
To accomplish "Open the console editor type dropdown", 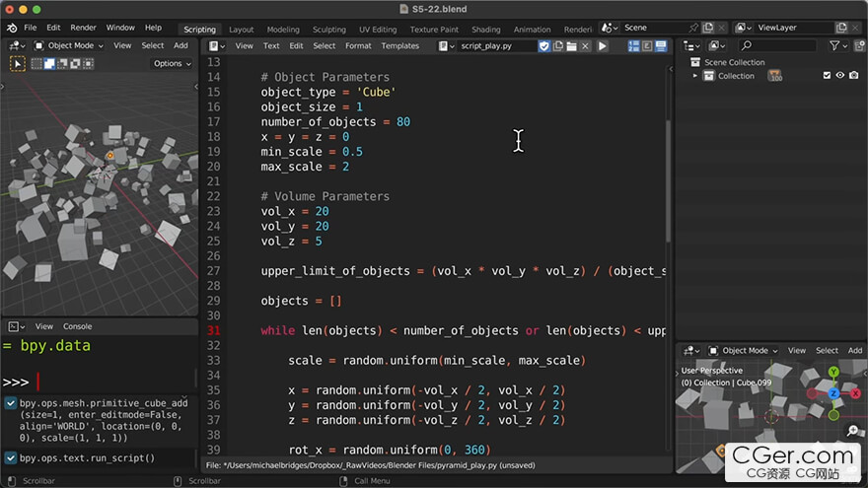I will pyautogui.click(x=17, y=327).
